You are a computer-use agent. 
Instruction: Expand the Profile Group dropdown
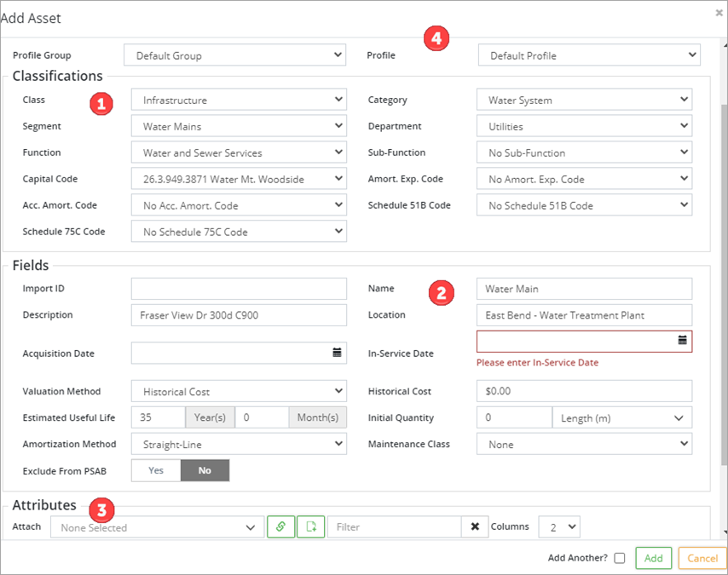click(x=234, y=55)
